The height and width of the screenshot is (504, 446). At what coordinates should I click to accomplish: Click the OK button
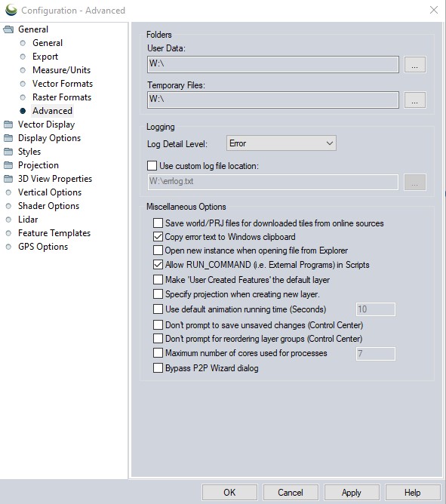pyautogui.click(x=229, y=493)
